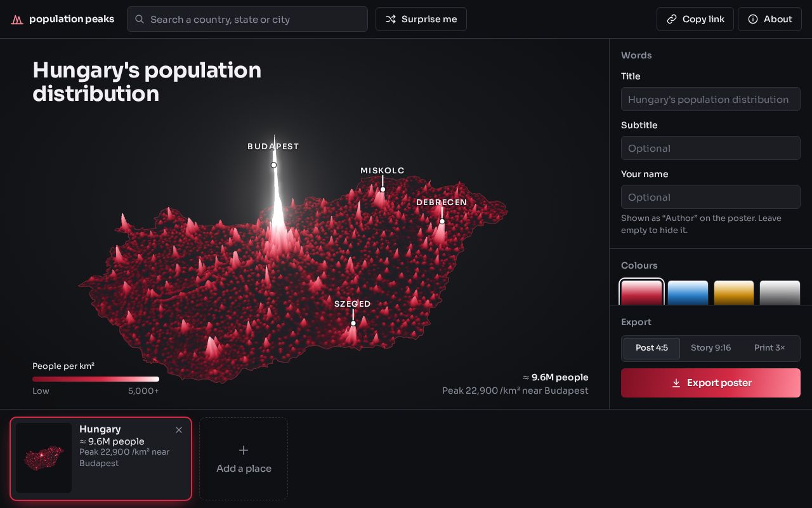Click the SZEGED label on the map
The height and width of the screenshot is (508, 812).
pos(353,304)
